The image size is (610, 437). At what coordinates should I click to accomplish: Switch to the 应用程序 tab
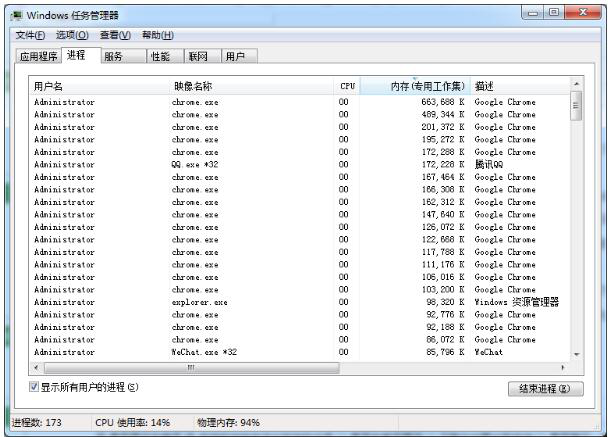39,57
